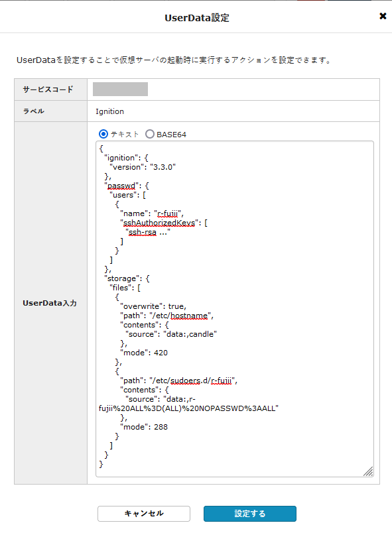Click the 設定する button

[x=250, y=513]
